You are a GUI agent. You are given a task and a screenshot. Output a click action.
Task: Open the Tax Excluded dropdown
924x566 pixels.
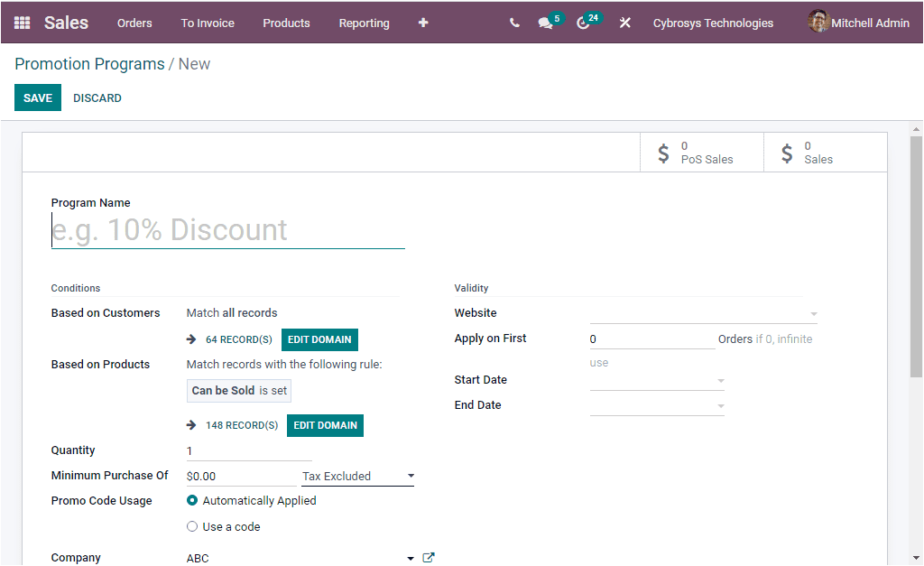(x=411, y=476)
